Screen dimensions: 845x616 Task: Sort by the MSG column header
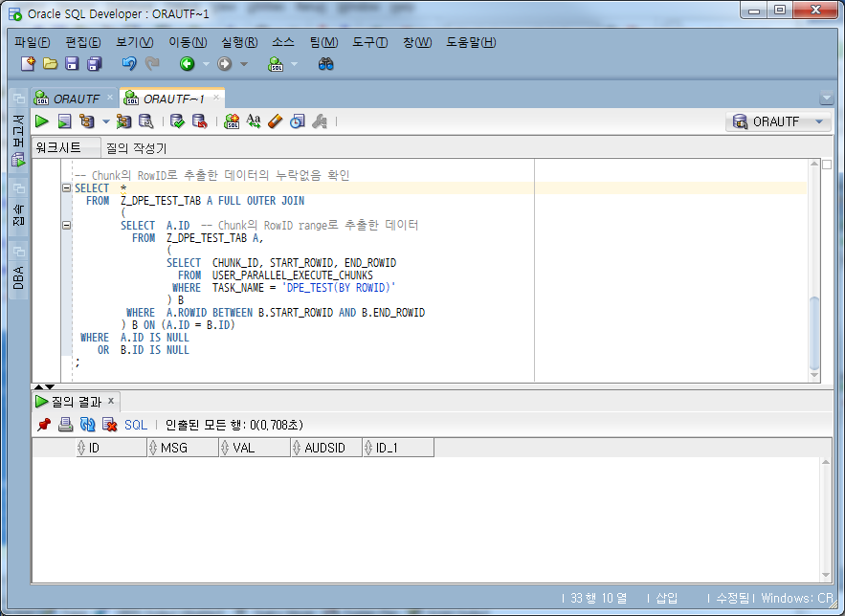[183, 448]
